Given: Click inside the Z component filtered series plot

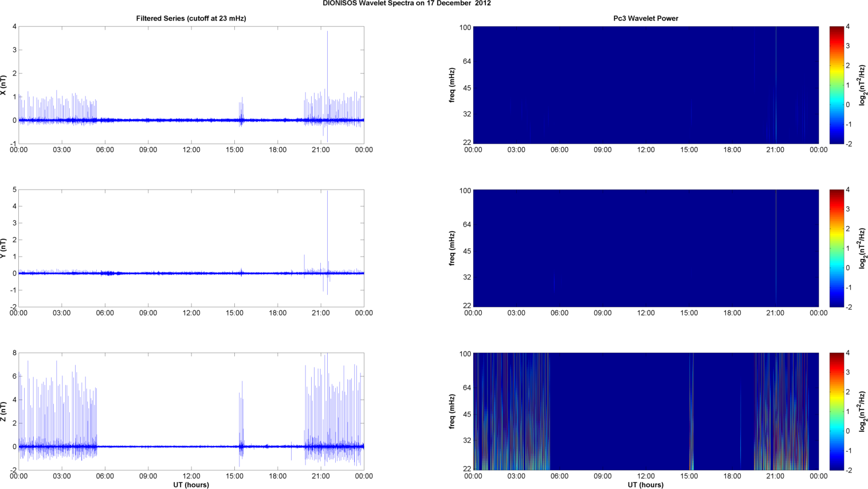Looking at the screenshot, I should (x=191, y=412).
